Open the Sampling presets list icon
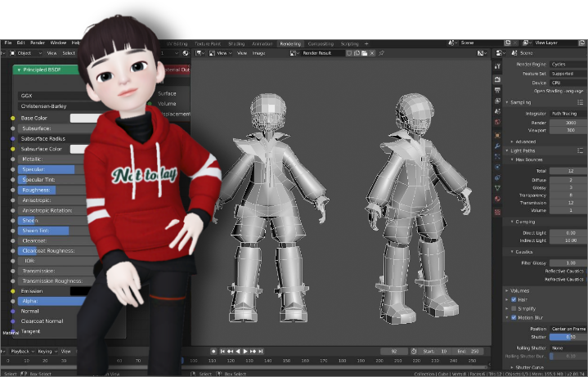The height and width of the screenshot is (377, 588). coord(580,102)
